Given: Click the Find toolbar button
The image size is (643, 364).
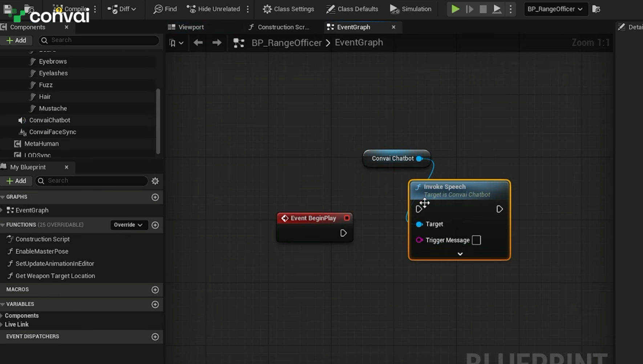Looking at the screenshot, I should pyautogui.click(x=165, y=9).
